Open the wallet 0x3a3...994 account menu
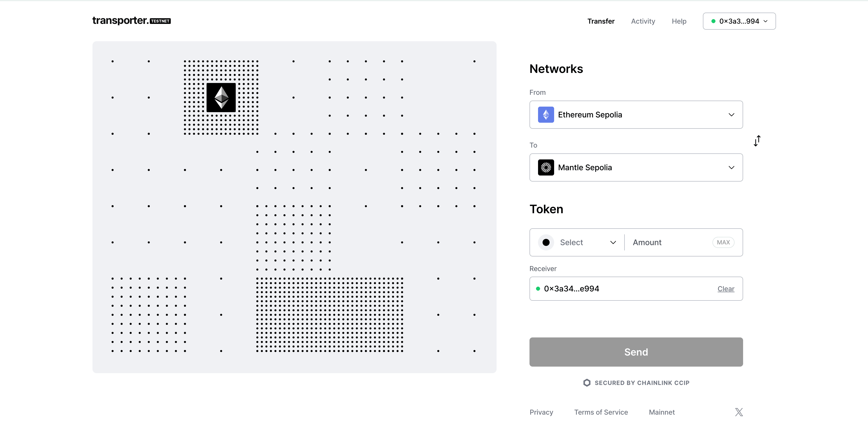868x435 pixels. (x=739, y=21)
